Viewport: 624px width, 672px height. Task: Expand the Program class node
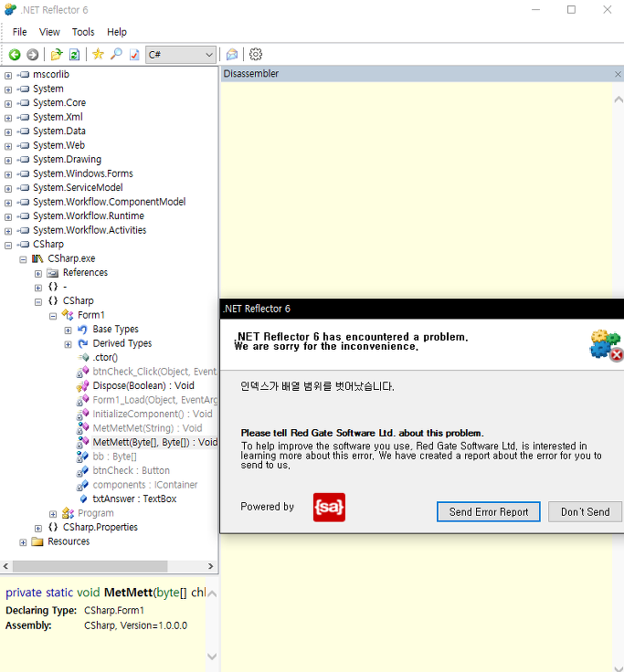point(53,514)
